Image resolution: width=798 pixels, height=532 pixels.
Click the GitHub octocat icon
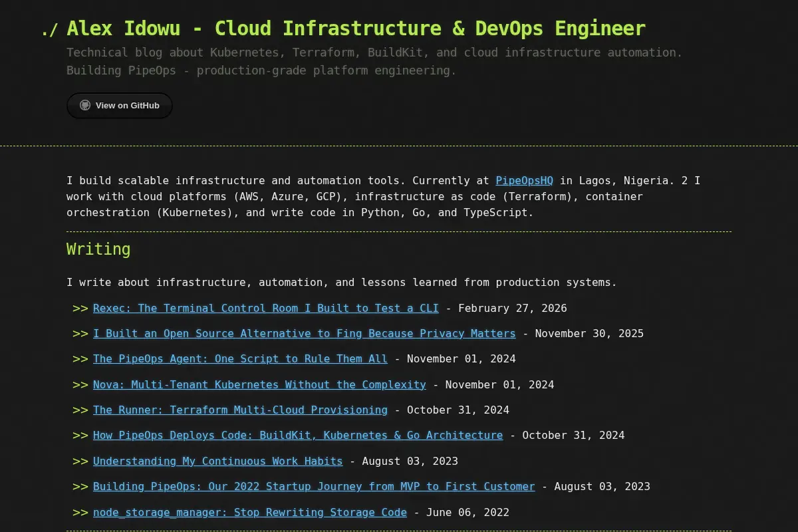85,105
